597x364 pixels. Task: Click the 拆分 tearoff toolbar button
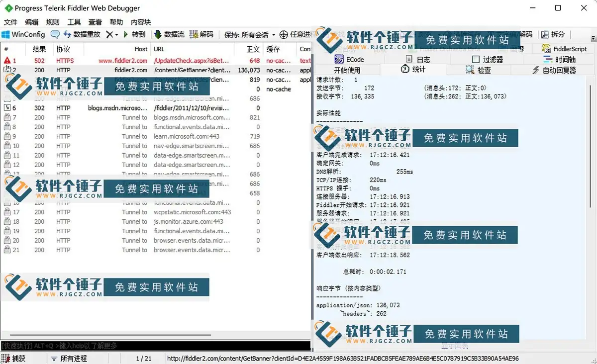pyautogui.click(x=553, y=34)
